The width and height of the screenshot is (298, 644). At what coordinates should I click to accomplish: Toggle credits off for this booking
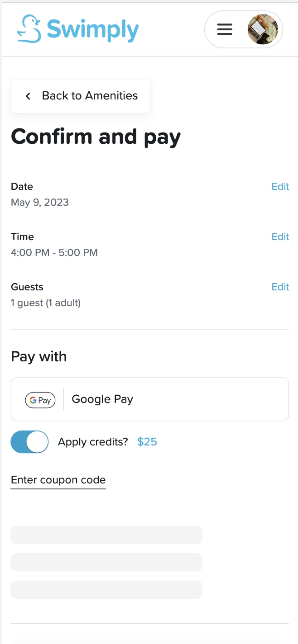point(29,442)
